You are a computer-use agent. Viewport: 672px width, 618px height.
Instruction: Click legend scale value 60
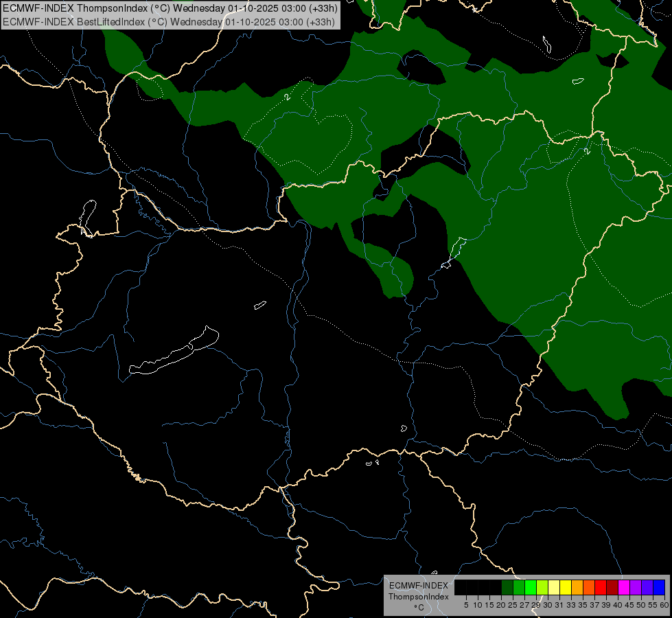(664, 605)
